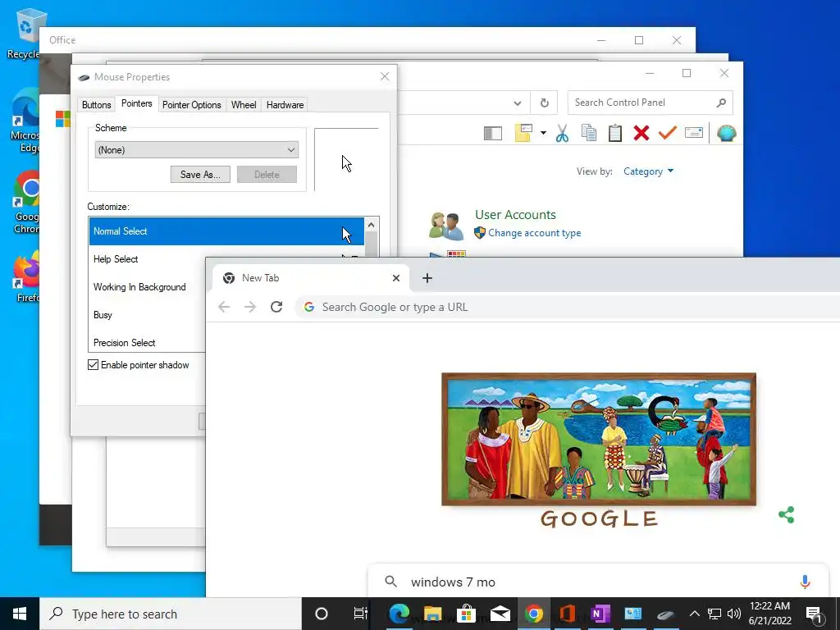Open Cortana circle on taskbar

pos(322,614)
